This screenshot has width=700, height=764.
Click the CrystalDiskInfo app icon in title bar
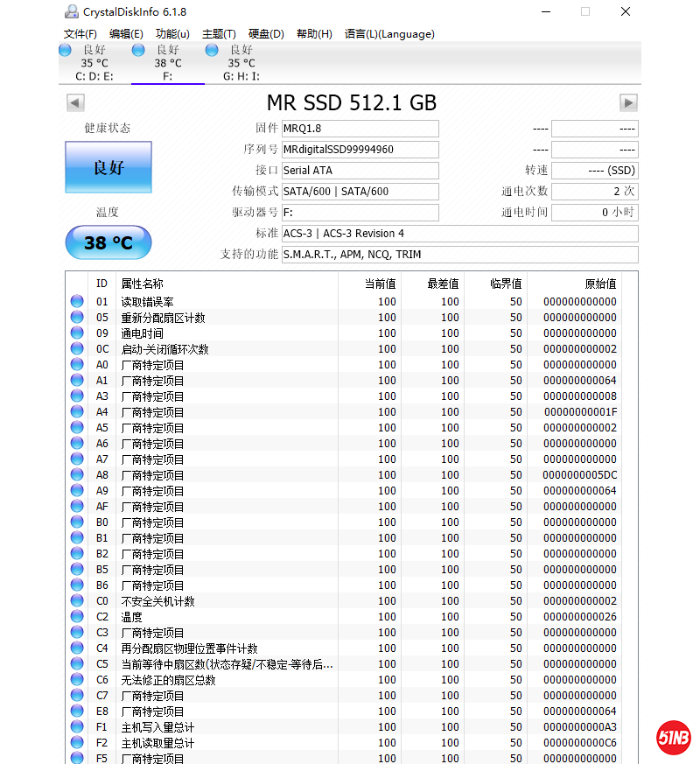[x=71, y=11]
